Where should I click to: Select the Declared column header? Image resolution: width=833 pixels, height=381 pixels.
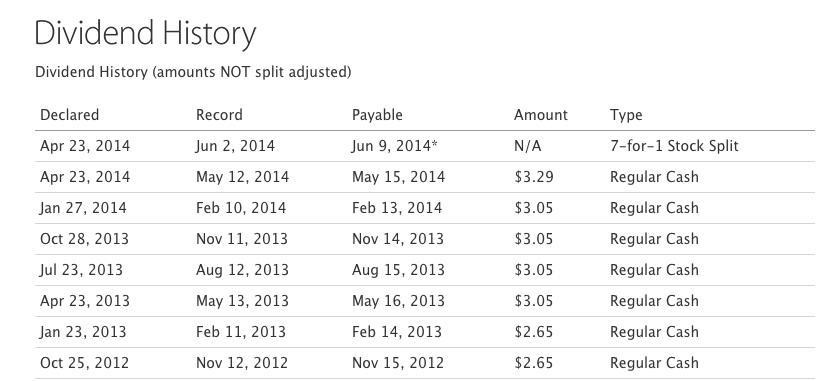pyautogui.click(x=70, y=115)
